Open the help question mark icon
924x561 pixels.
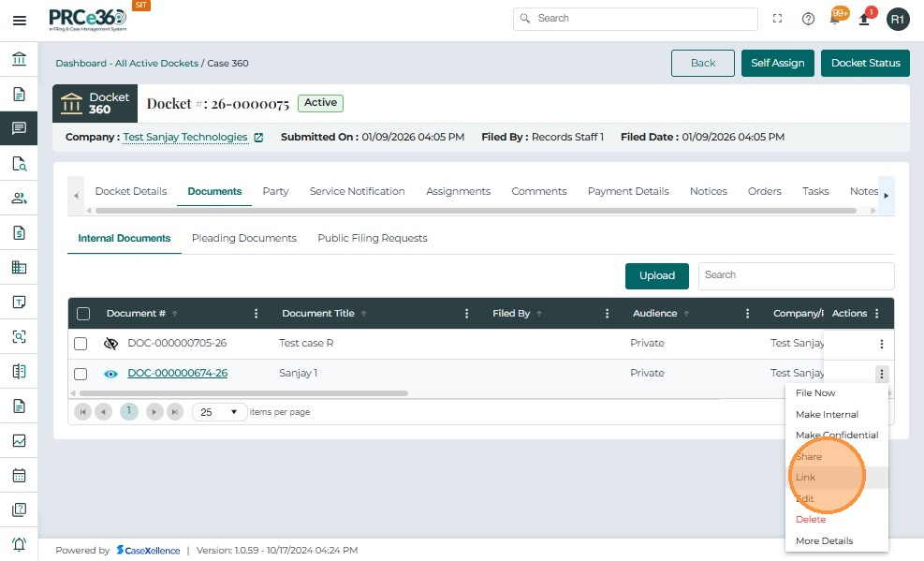(808, 19)
